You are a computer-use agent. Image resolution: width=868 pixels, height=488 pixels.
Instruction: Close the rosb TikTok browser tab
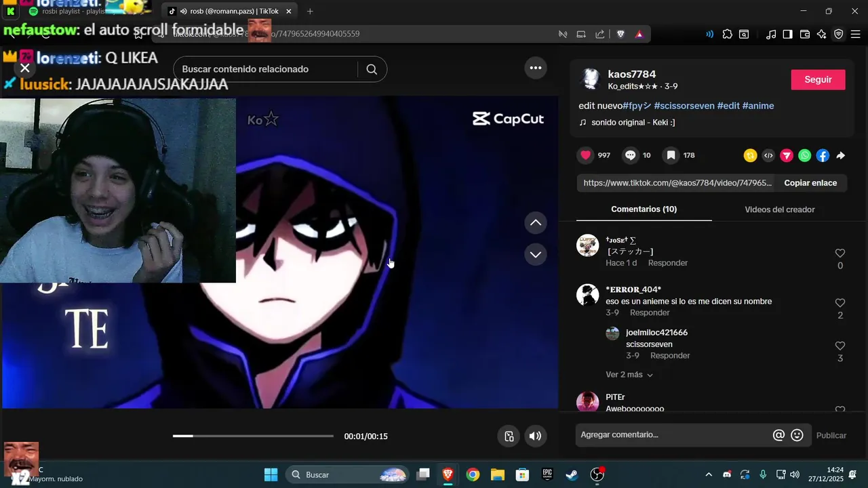click(x=289, y=12)
